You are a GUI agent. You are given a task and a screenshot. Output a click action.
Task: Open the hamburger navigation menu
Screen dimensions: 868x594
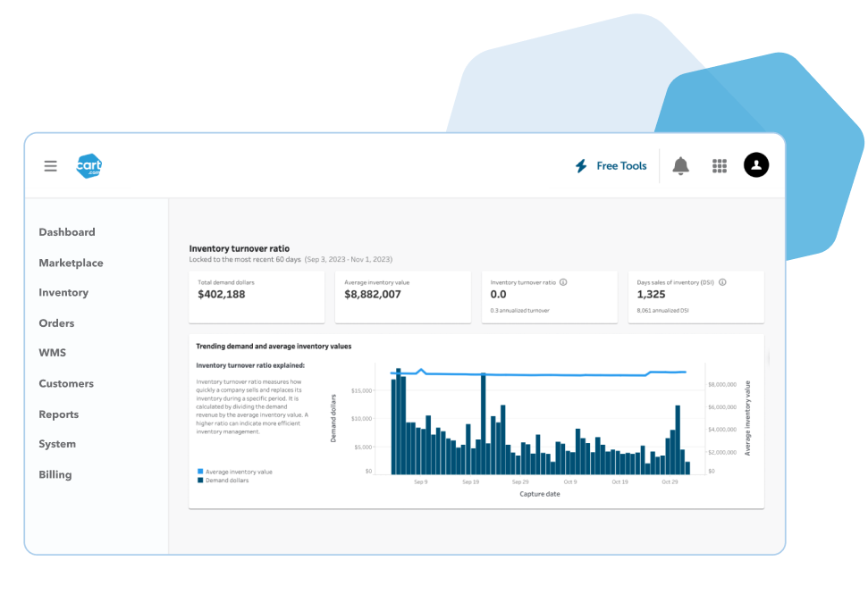50,166
